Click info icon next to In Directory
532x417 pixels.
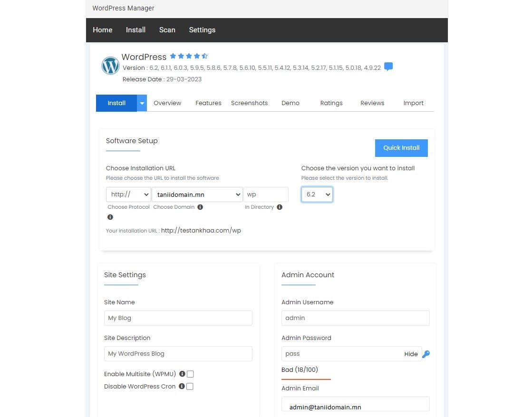click(280, 207)
